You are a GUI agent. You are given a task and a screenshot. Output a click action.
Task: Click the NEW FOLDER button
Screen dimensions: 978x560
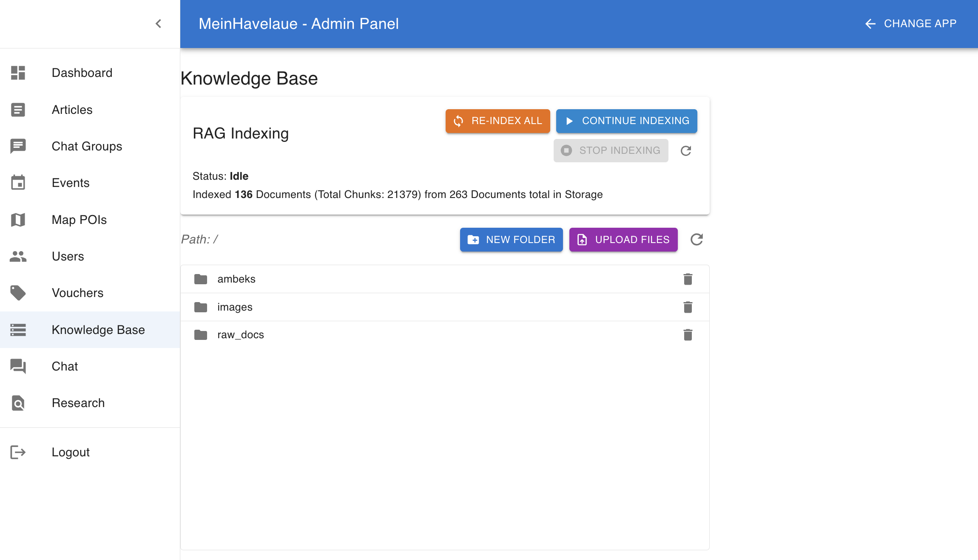coord(511,239)
